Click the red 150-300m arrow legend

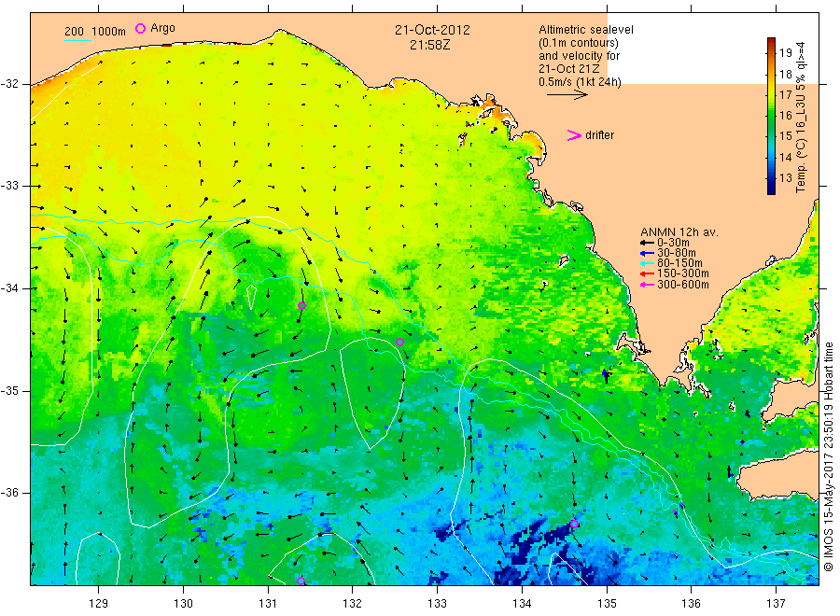point(647,273)
